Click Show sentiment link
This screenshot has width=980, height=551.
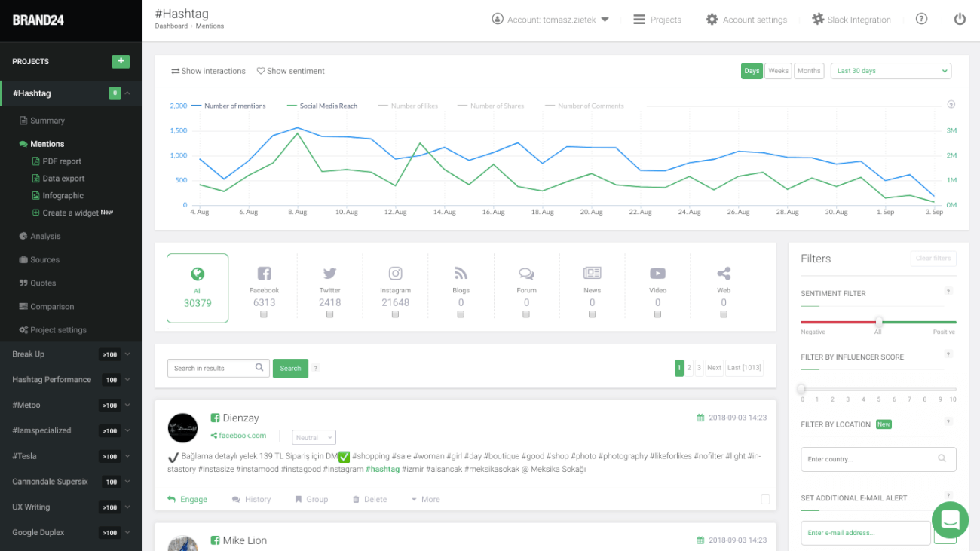(x=291, y=71)
